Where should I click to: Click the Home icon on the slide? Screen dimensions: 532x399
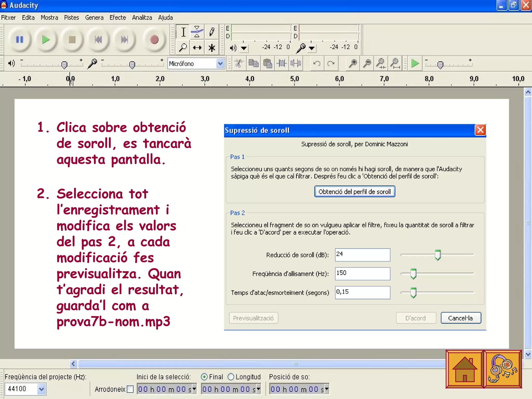[x=464, y=369]
